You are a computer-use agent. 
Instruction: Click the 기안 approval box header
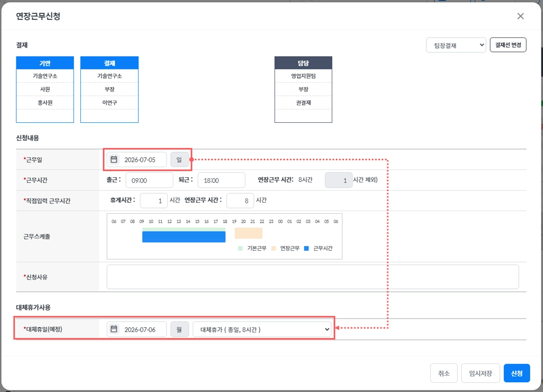coord(45,63)
